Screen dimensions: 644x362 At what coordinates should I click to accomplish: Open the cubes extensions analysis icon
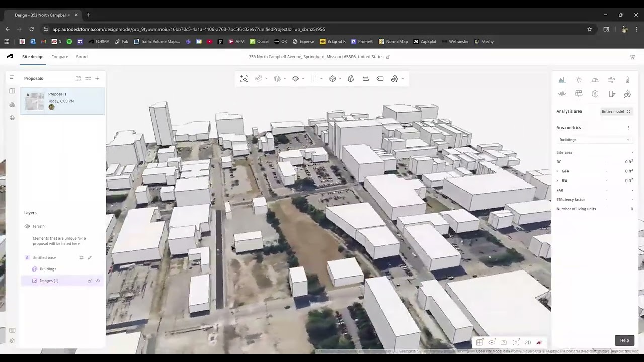627,94
